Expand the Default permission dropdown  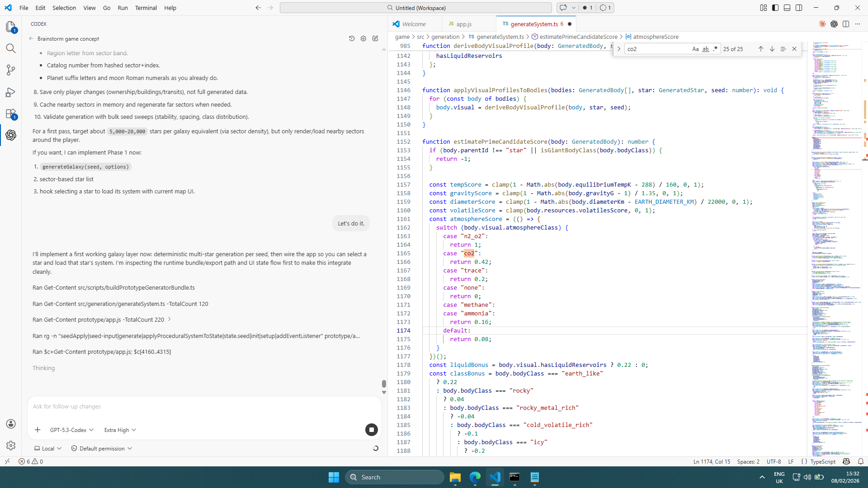pyautogui.click(x=102, y=449)
